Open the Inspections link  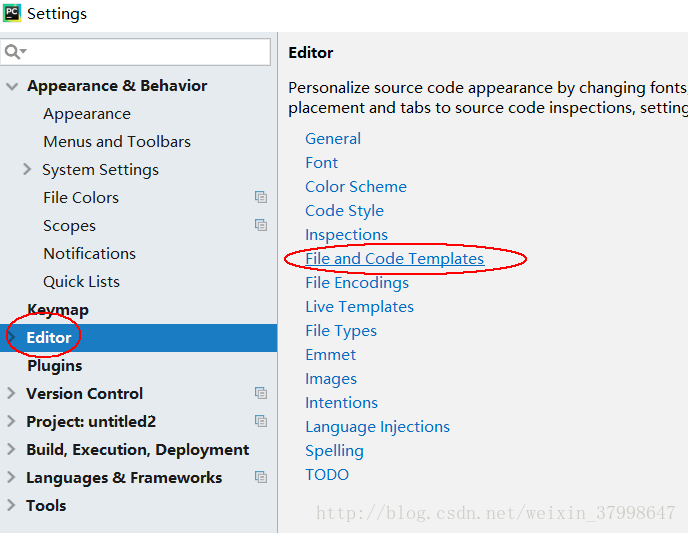(x=346, y=235)
